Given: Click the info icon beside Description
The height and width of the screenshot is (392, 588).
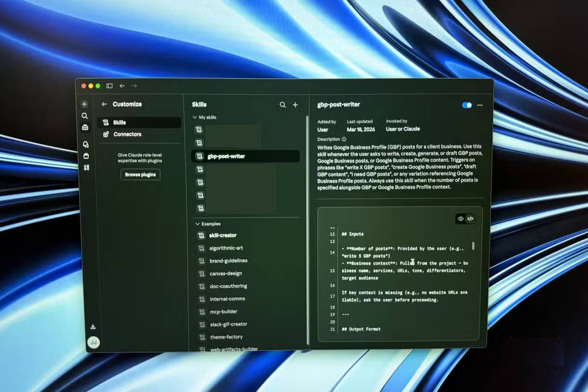Looking at the screenshot, I should 344,139.
